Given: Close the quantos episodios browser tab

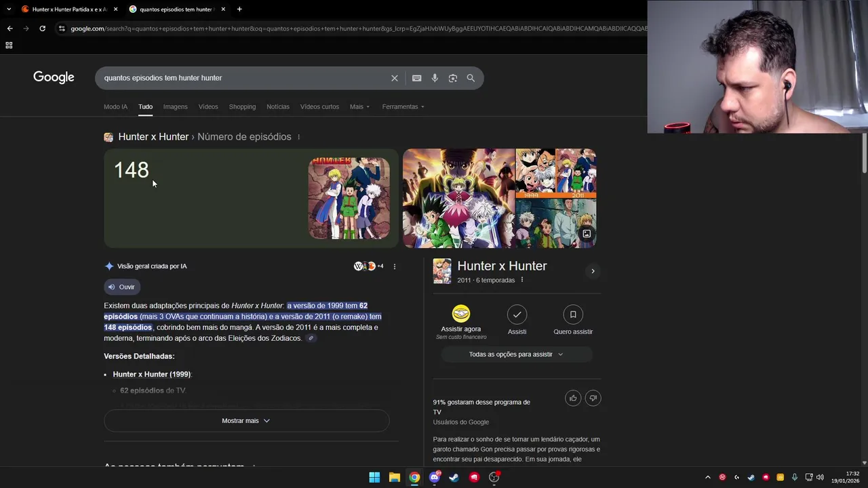Looking at the screenshot, I should tap(223, 9).
